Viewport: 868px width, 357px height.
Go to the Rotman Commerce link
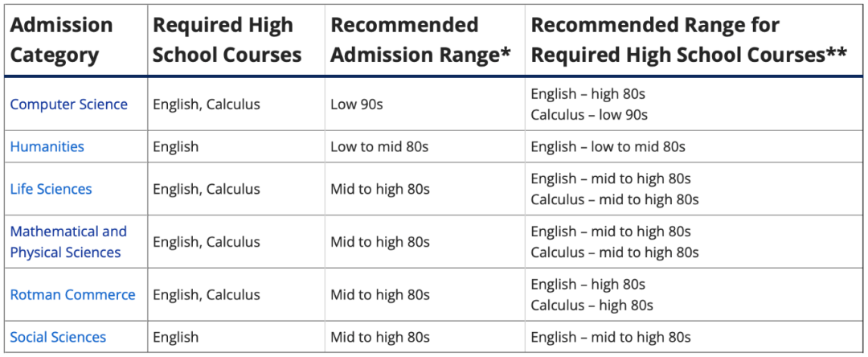(72, 294)
